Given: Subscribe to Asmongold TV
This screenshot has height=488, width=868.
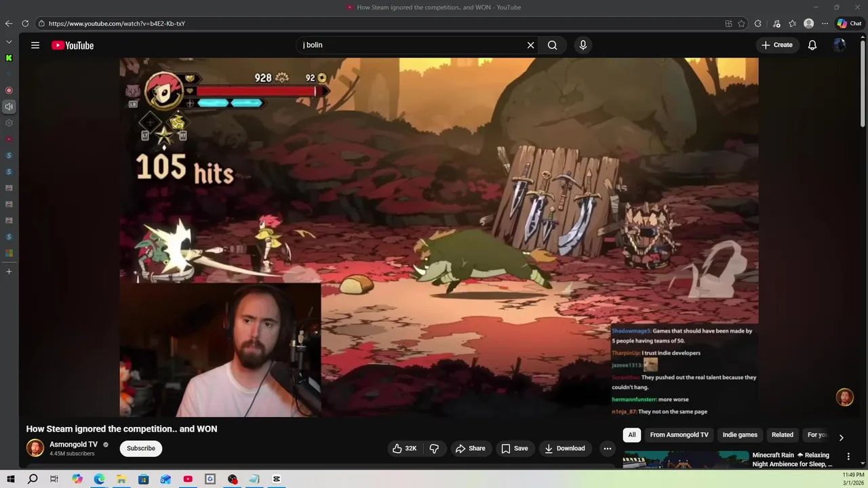Looking at the screenshot, I should [x=141, y=448].
